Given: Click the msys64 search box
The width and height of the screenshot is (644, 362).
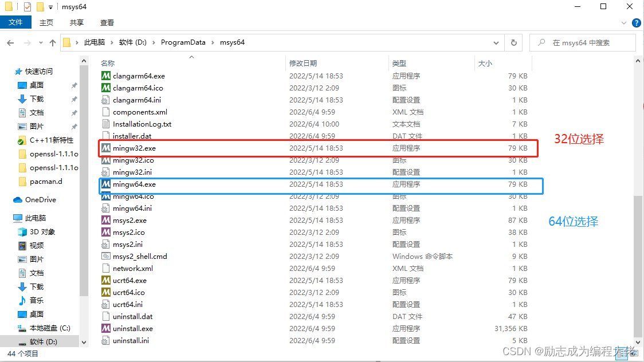Looking at the screenshot, I should pos(582,43).
